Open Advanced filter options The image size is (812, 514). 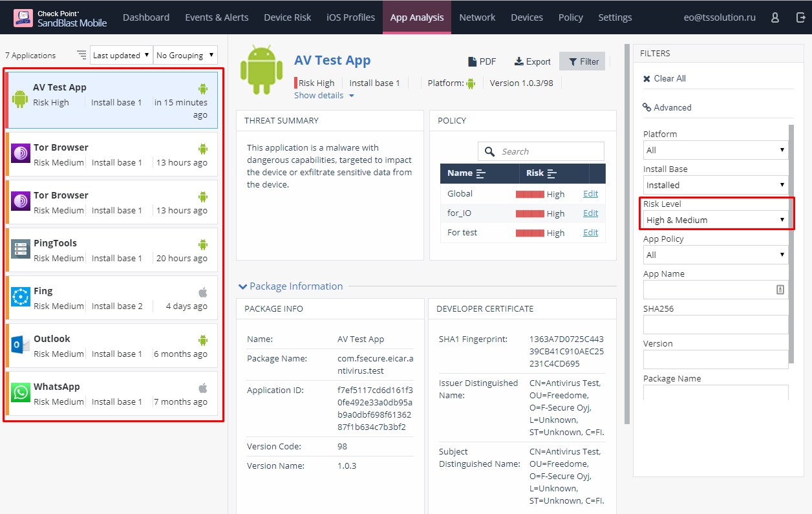[667, 107]
